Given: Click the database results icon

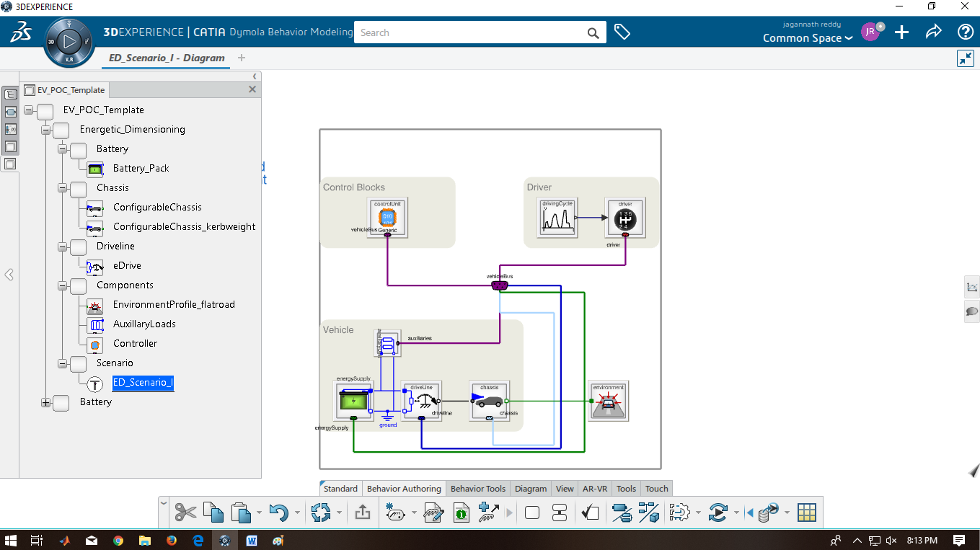Looking at the screenshot, I should click(769, 513).
